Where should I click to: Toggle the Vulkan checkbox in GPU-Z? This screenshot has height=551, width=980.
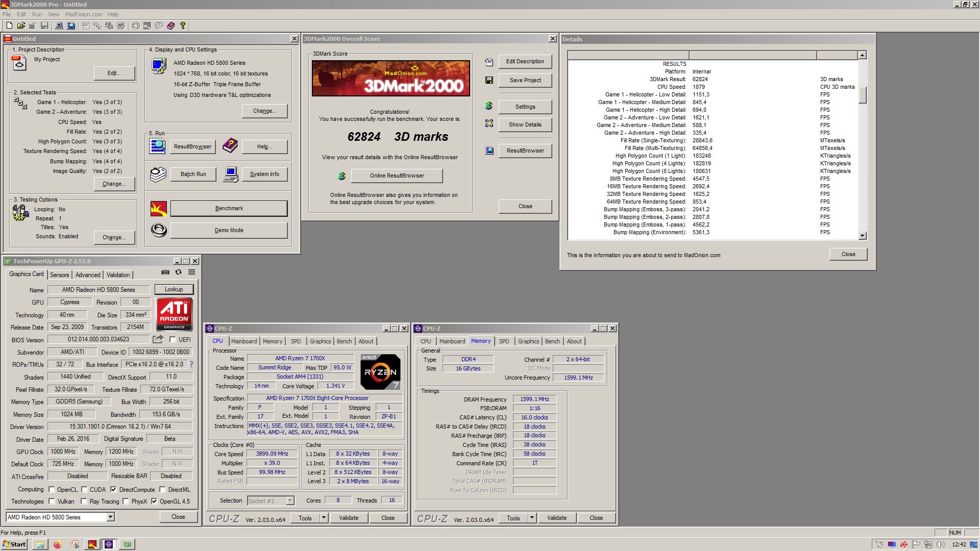tap(52, 502)
